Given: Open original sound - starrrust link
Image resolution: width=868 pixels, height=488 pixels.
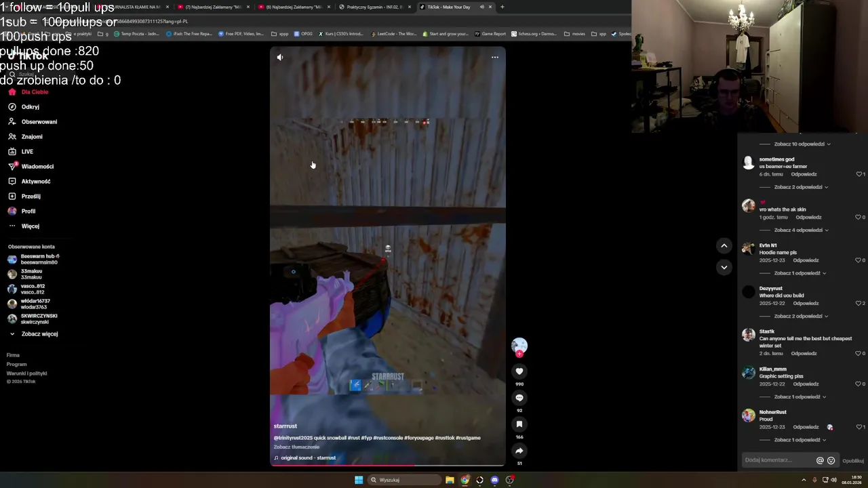Looking at the screenshot, I should click(308, 458).
